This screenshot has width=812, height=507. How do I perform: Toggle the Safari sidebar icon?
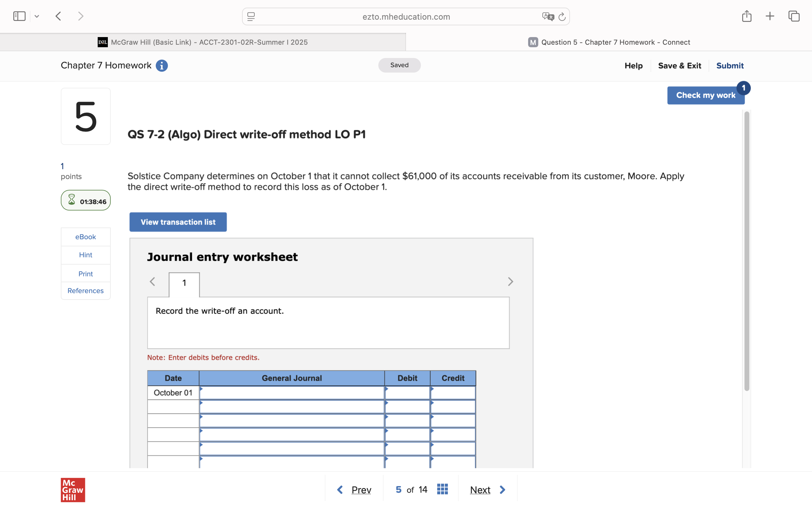(19, 16)
